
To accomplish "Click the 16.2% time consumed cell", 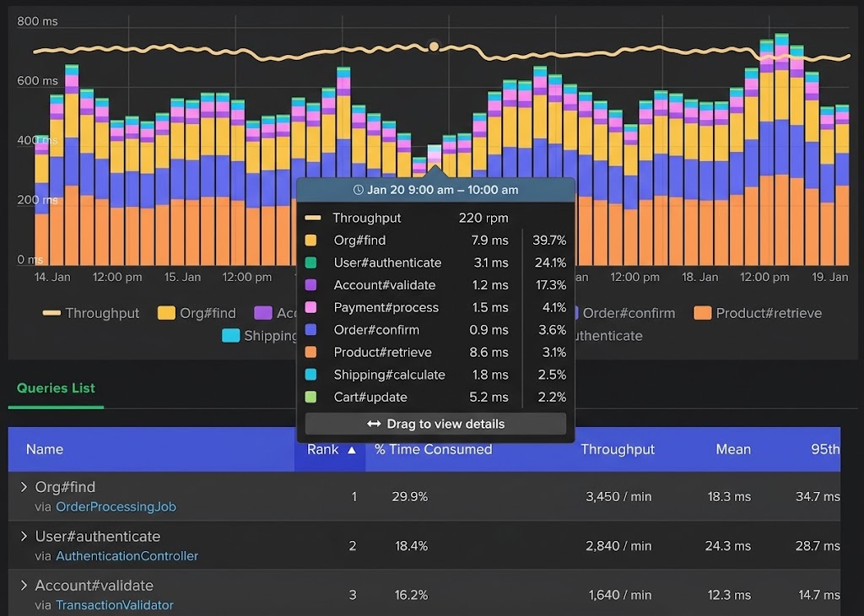I will (411, 595).
